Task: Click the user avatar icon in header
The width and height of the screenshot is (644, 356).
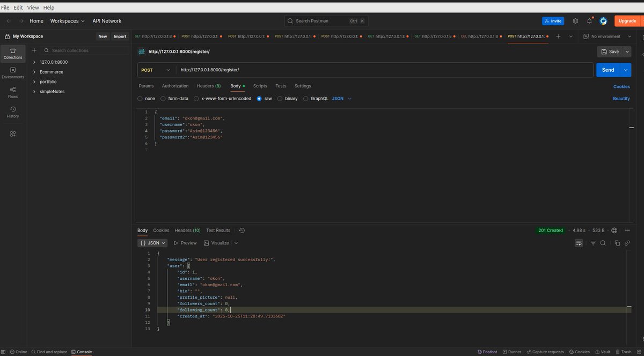Action: tap(603, 21)
